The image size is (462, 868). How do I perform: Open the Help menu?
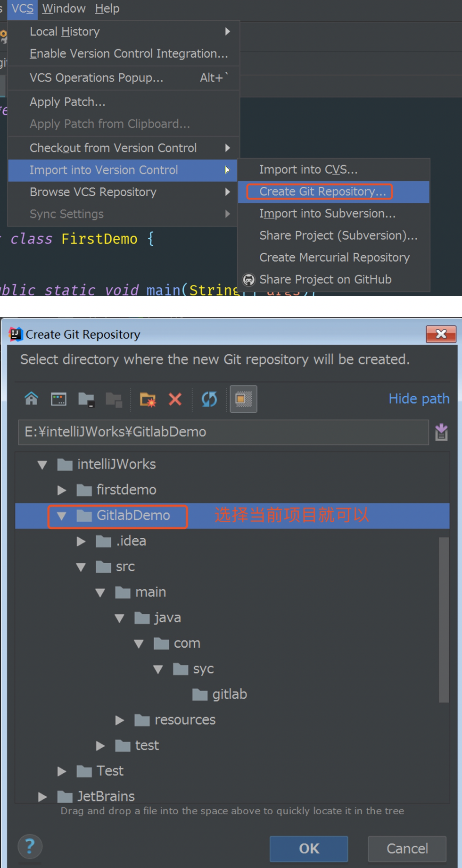point(107,8)
